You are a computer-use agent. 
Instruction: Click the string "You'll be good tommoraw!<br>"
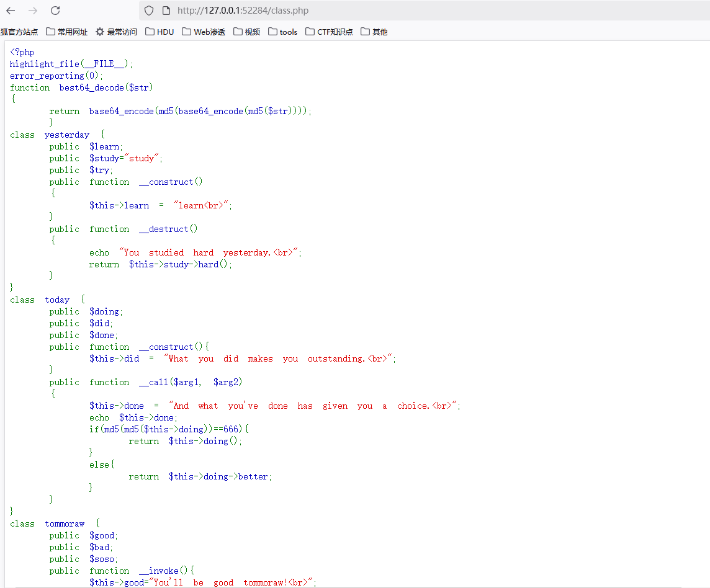[233, 582]
